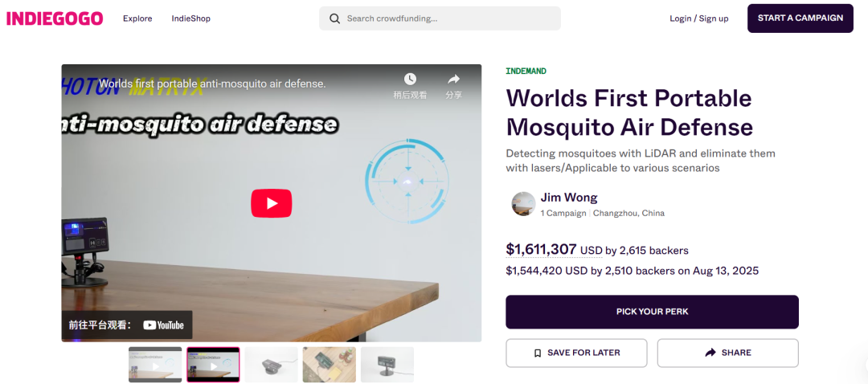Open the video on YouTube via logo
This screenshot has height=384, width=868.
pos(164,325)
